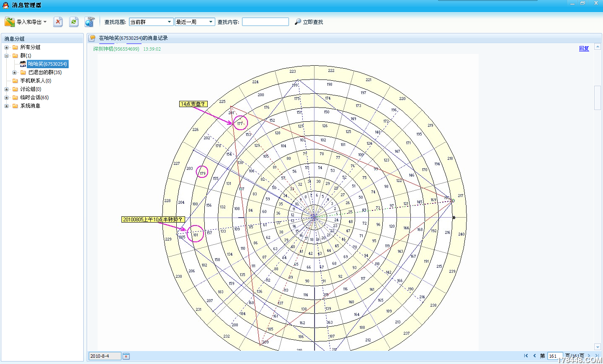Select 手机联系人(0) in the group tree
The height and width of the screenshot is (364, 603).
36,81
